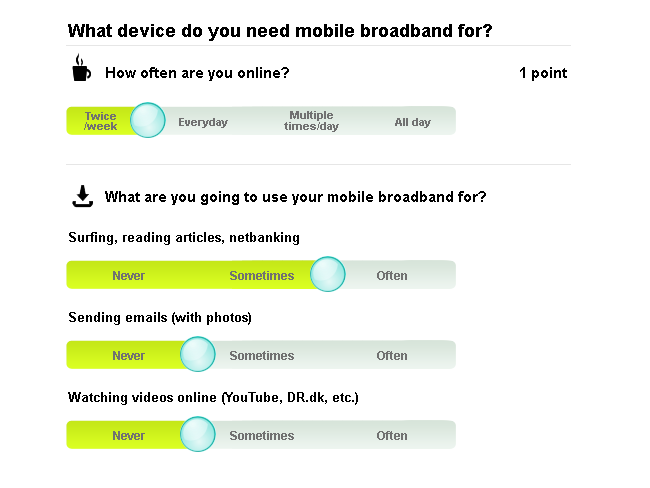Set online frequency to Everyday
Viewport: 650px width, 488px height.
coord(203,122)
